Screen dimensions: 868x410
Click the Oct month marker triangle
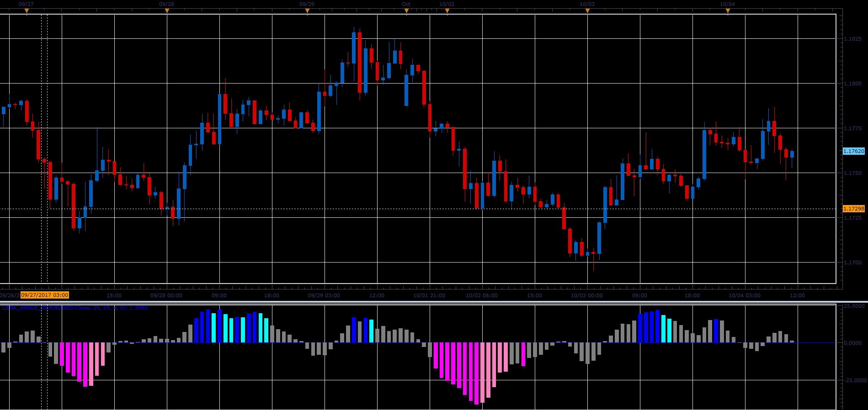tap(406, 11)
